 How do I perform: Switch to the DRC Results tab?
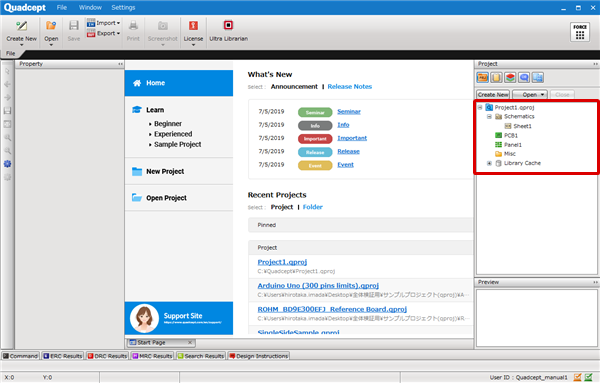pos(108,356)
